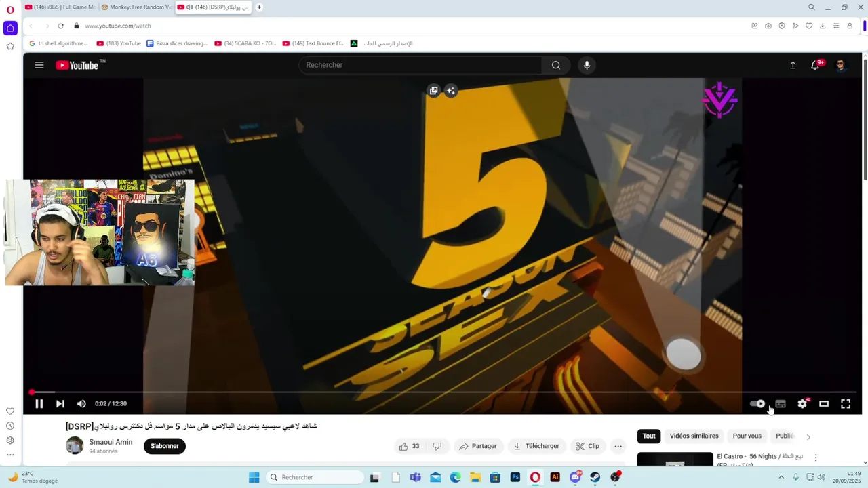Take a snapshot with the toolbar camera icon
This screenshot has width=868, height=488.
[x=768, y=26]
